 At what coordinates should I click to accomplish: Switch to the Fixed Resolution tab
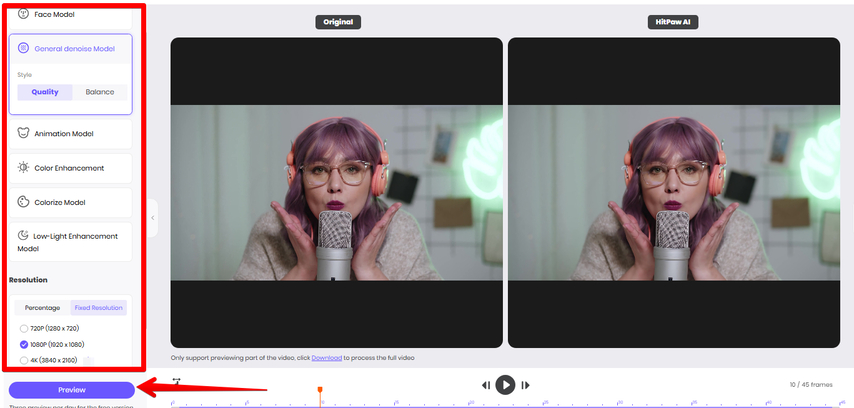[x=99, y=308]
